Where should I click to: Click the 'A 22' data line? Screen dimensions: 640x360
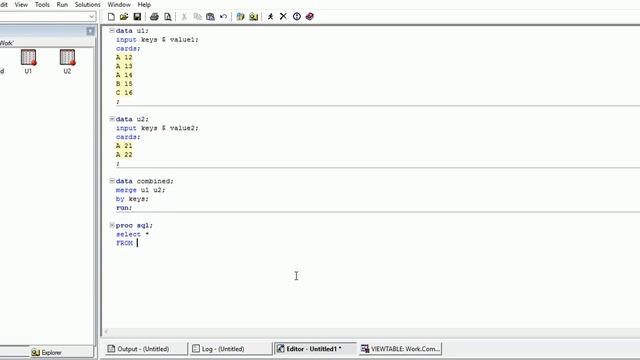click(124, 155)
